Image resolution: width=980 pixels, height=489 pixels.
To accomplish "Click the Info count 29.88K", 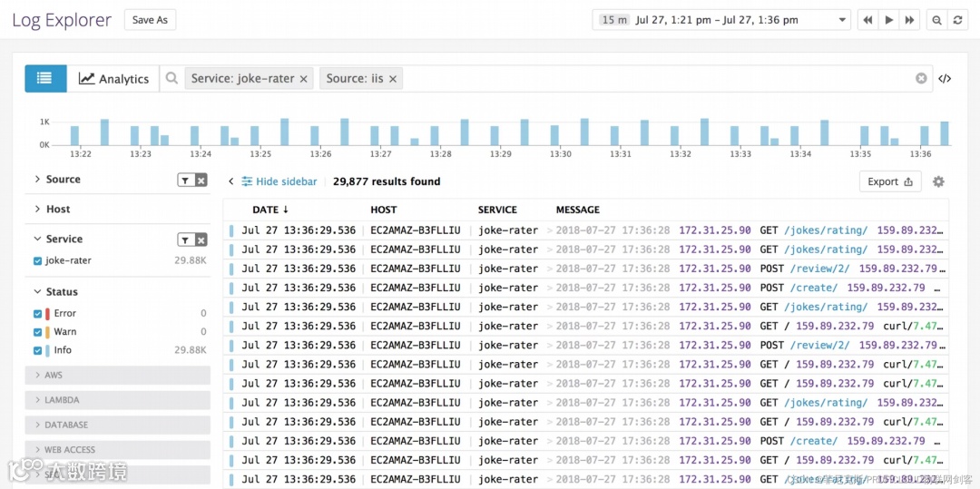I will coord(190,350).
